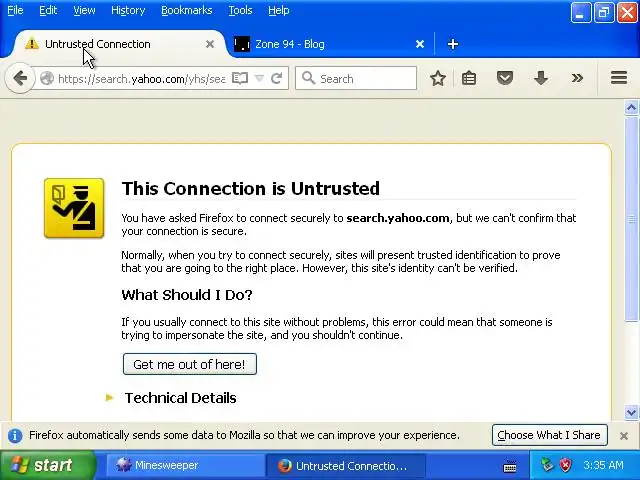Click the 3:35 AM system clock
Image resolution: width=640 pixels, height=480 pixels.
click(x=603, y=465)
